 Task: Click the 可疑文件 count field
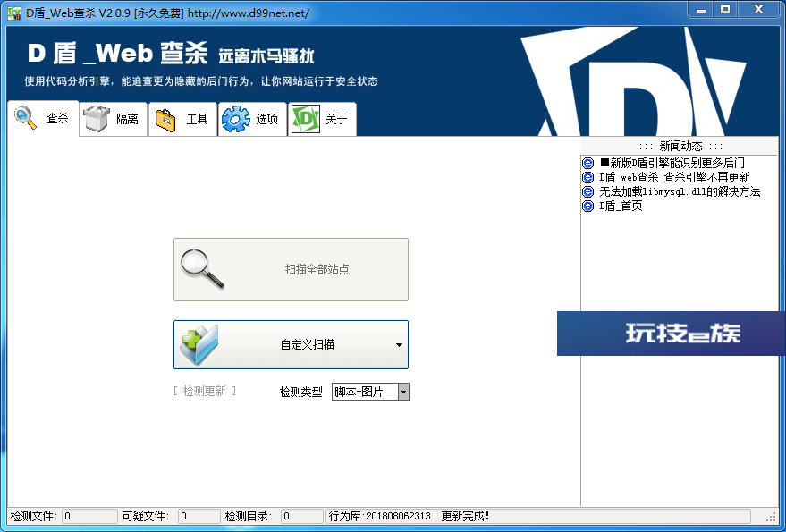pos(199,516)
